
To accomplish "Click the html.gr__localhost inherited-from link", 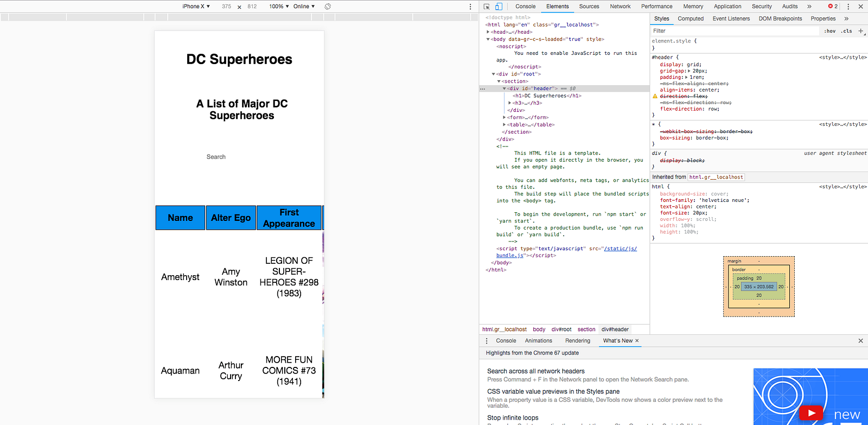I will [716, 177].
